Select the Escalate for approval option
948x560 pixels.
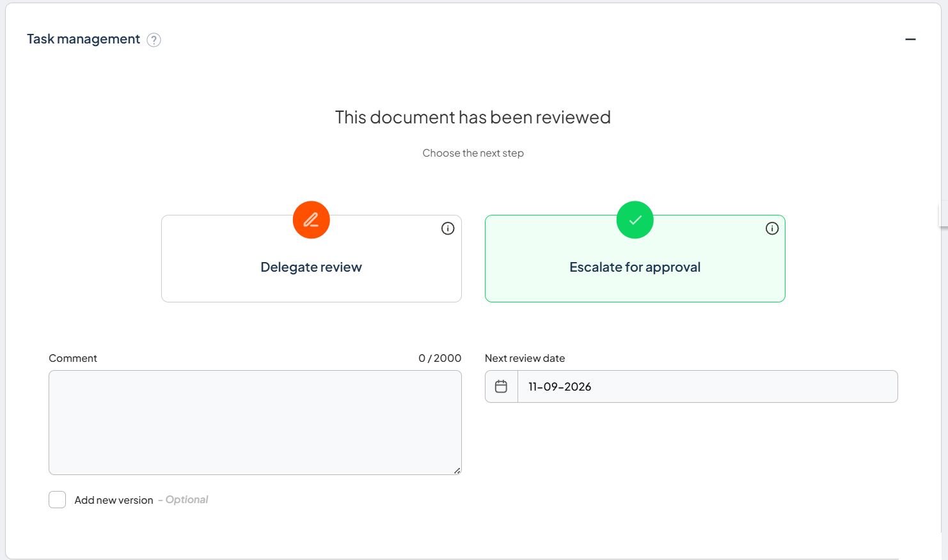coord(635,259)
